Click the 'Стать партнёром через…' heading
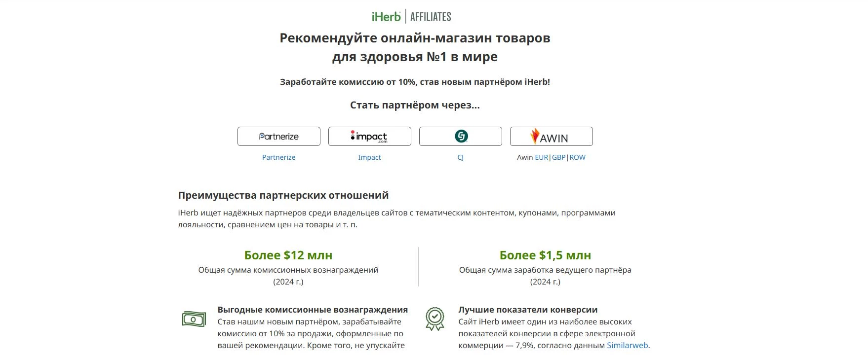 pos(415,105)
